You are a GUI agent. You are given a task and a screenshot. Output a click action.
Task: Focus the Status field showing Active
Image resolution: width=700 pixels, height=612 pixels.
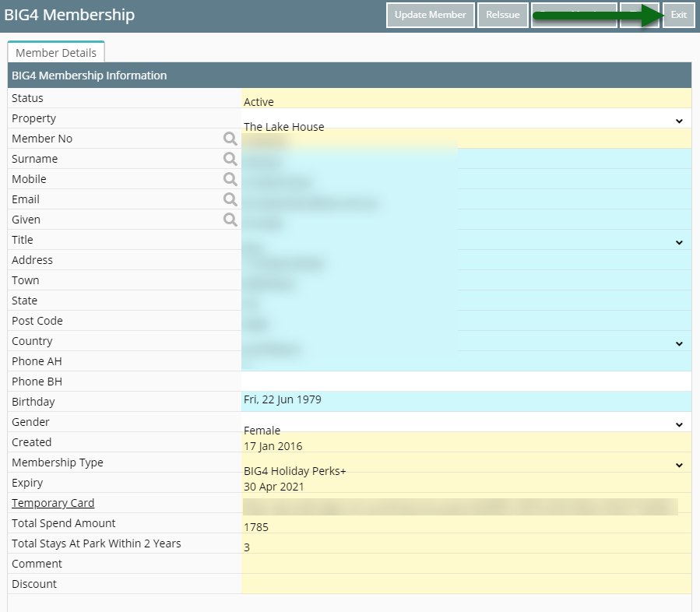pyautogui.click(x=466, y=98)
